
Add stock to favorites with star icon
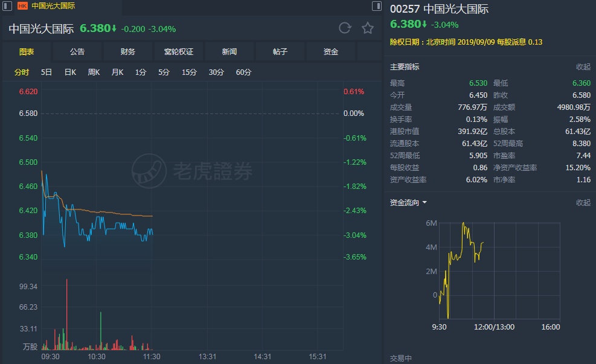pos(367,28)
